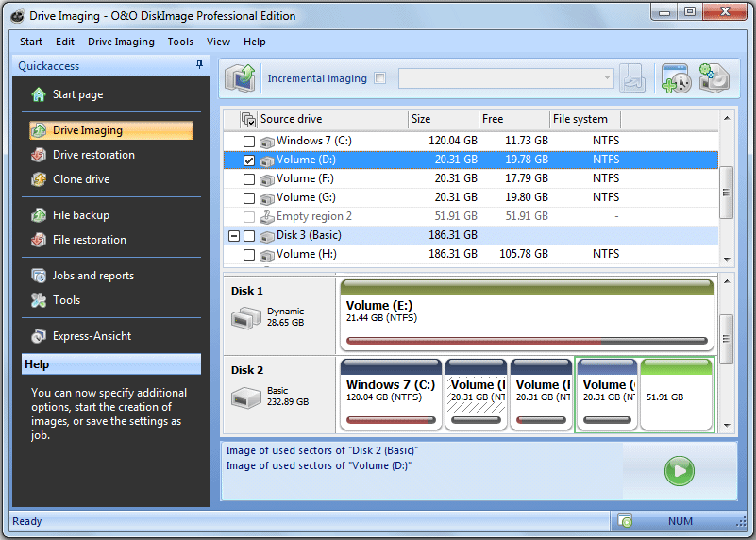Click the disk map scroll down arrow
The image size is (756, 540).
coord(727,426)
